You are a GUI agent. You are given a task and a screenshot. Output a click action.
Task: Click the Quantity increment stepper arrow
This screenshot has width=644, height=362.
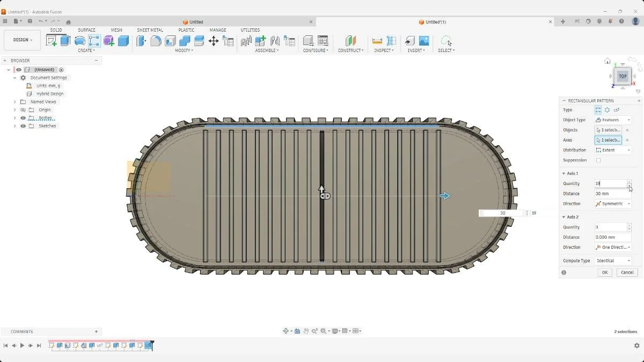click(x=628, y=181)
